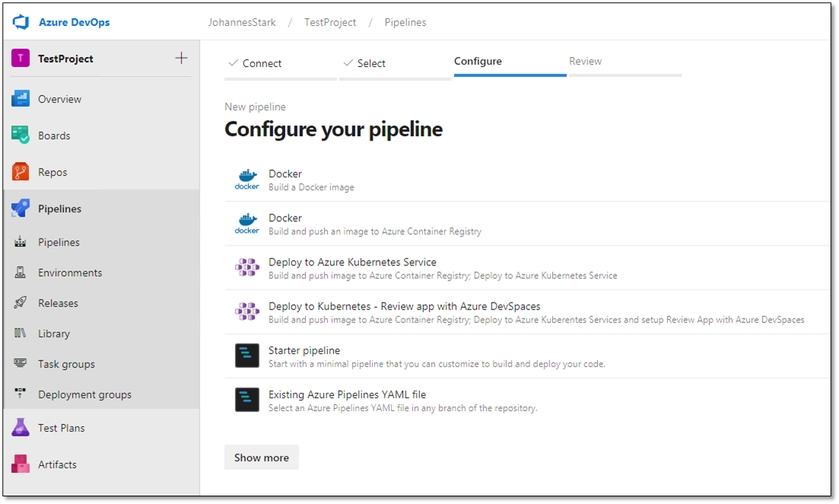Click Docker icon for Build a Docker image
Image resolution: width=839 pixels, height=504 pixels.
pyautogui.click(x=247, y=179)
